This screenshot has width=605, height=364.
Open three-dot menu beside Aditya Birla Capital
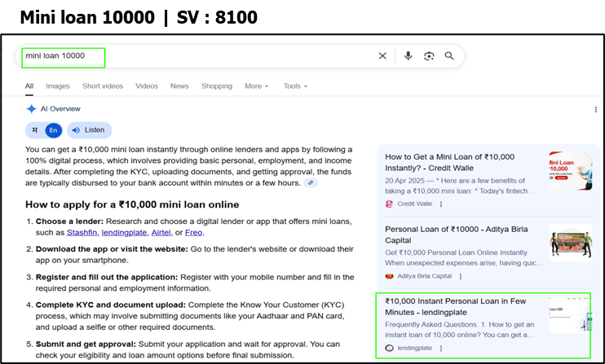[x=462, y=276]
